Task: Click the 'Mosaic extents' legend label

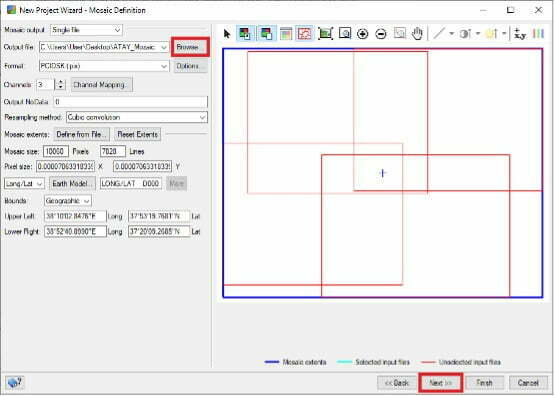Action: pos(304,362)
